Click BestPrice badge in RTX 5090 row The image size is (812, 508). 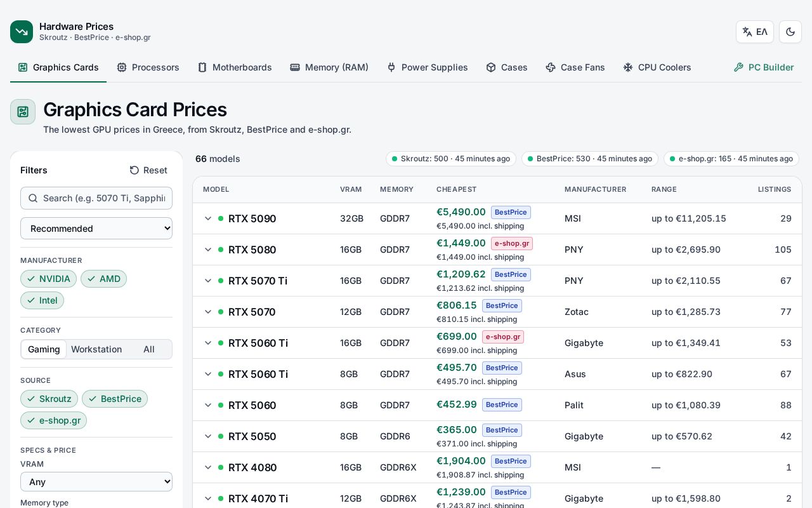point(511,212)
